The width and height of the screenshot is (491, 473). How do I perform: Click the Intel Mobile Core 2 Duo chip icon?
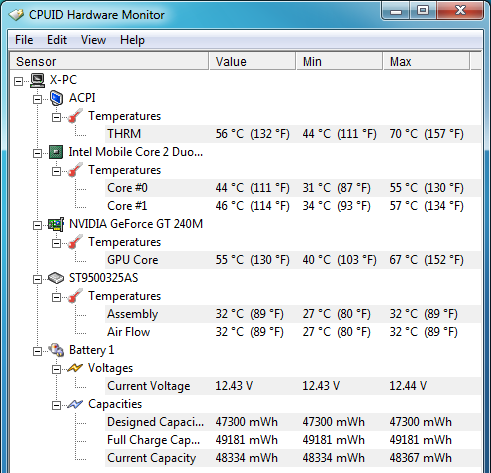tap(56, 152)
